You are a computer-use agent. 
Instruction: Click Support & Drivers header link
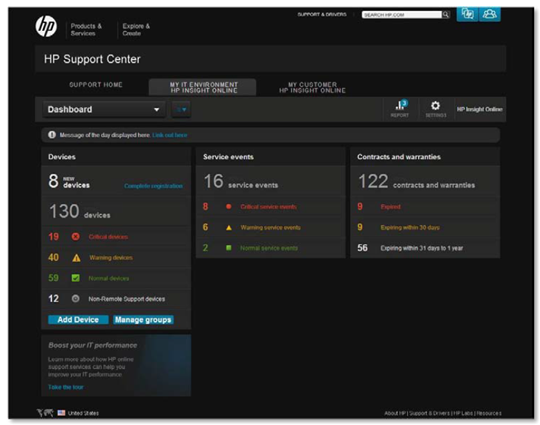click(x=322, y=14)
